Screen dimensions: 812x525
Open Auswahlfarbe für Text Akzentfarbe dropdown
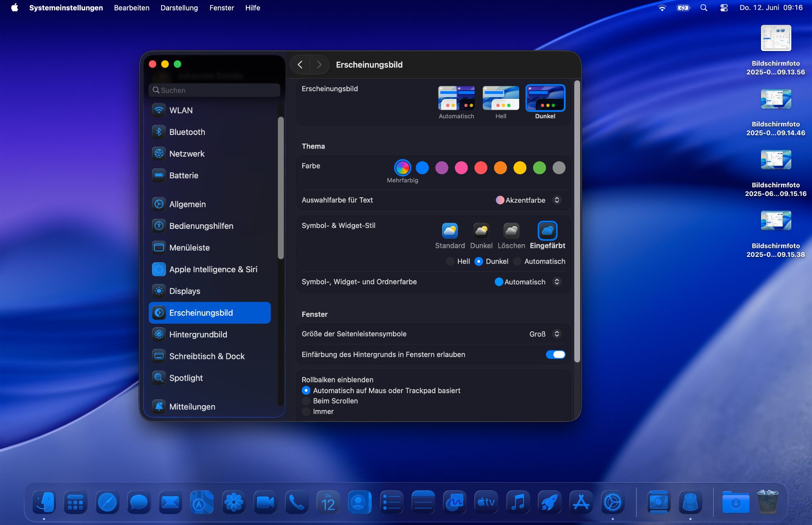click(528, 200)
